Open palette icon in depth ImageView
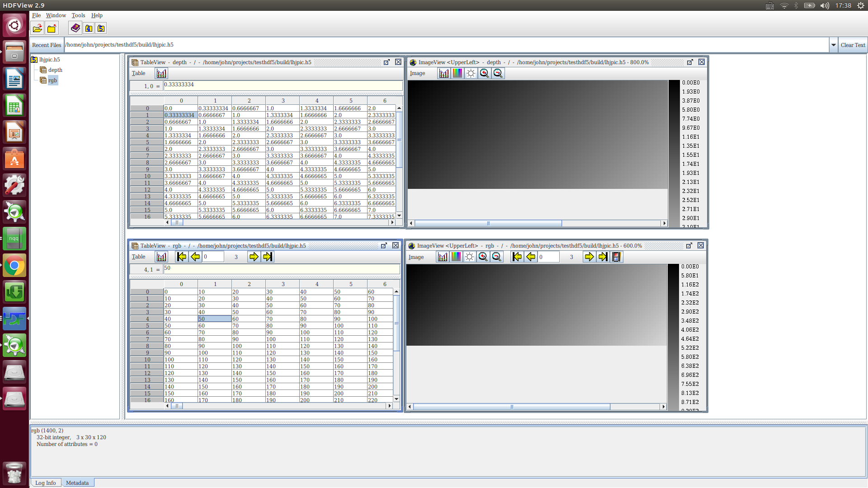The width and height of the screenshot is (868, 488). 457,73
